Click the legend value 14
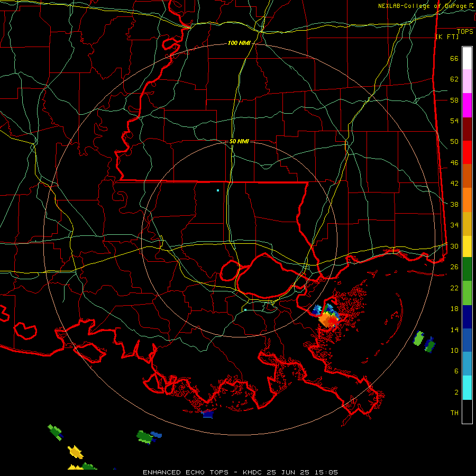This screenshot has width=476, height=476. (x=454, y=329)
